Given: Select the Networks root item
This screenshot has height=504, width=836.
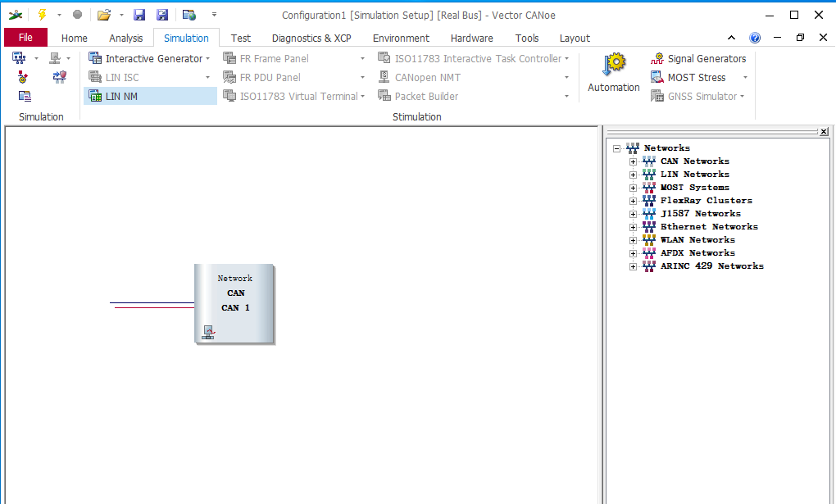Looking at the screenshot, I should (666, 148).
